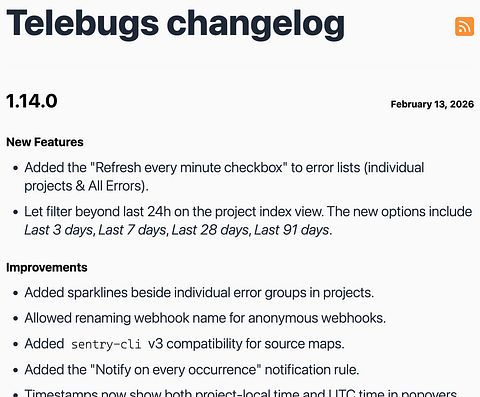The height and width of the screenshot is (397, 480).
Task: Click the Let filter beyond last 24h item
Action: pos(248,221)
